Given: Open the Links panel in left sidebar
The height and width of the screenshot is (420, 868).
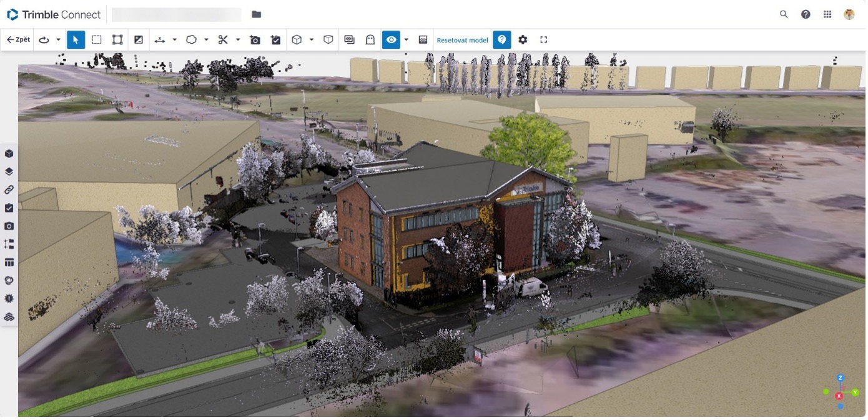Looking at the screenshot, I should (9, 190).
